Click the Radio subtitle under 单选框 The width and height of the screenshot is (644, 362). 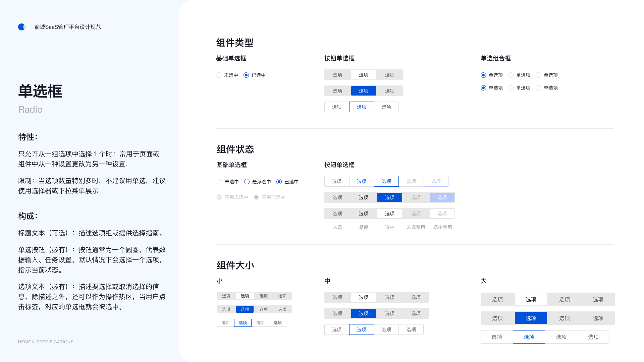tap(30, 109)
